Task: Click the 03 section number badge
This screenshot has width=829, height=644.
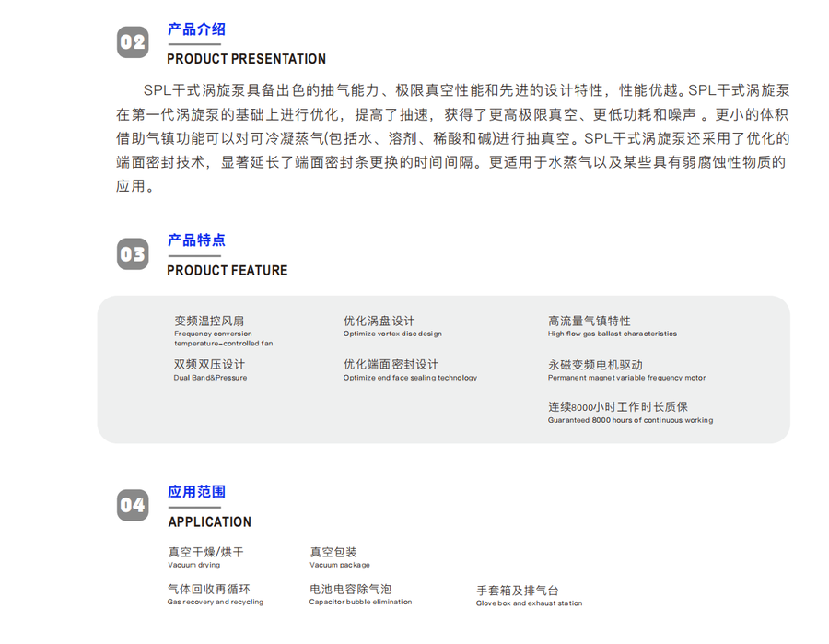Action: [x=133, y=253]
